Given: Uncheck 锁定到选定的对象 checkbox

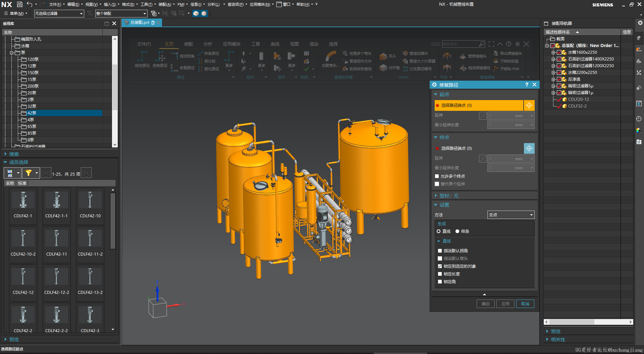Looking at the screenshot, I should pos(440,266).
